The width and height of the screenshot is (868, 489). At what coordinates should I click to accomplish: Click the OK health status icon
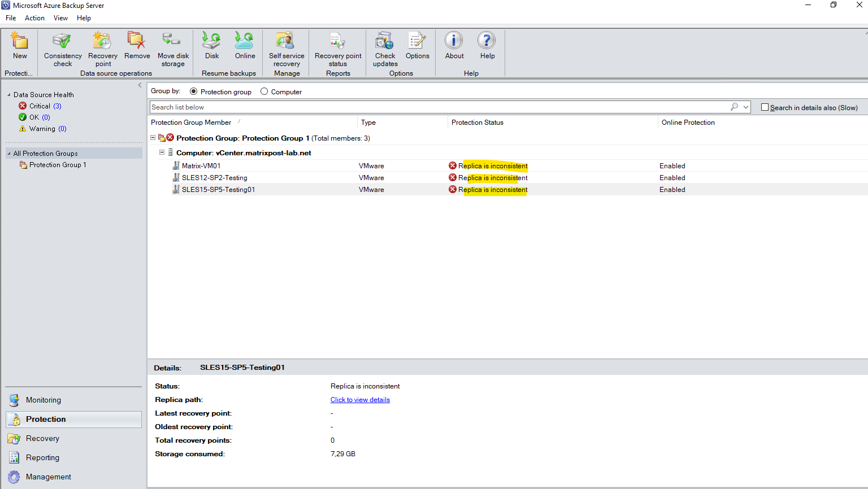[23, 117]
